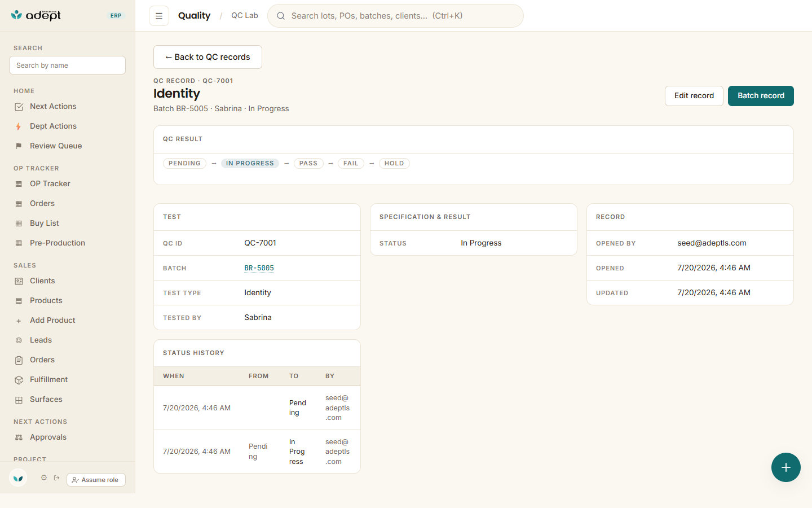The width and height of the screenshot is (812, 508).
Task: Click the Next Actions checkbox icon
Action: tap(19, 107)
